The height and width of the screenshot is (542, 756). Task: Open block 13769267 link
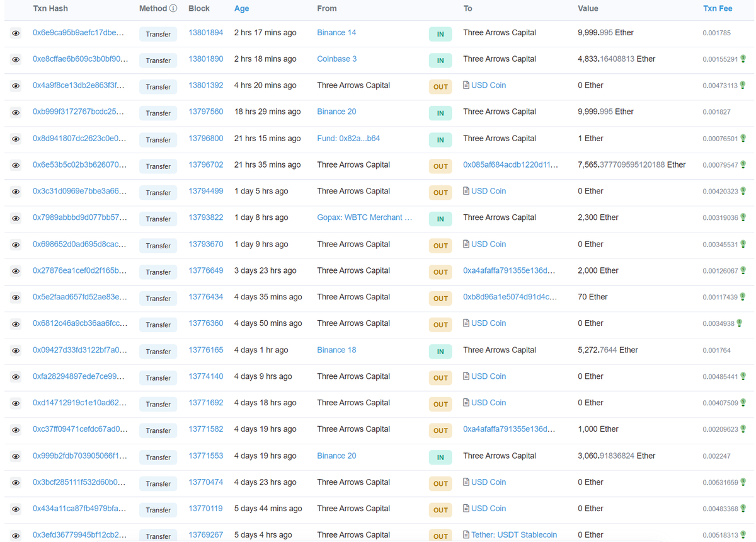pyautogui.click(x=205, y=534)
